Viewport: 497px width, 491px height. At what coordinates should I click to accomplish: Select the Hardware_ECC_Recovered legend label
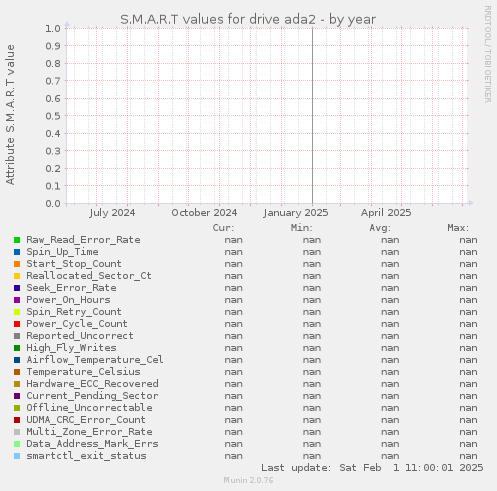tap(92, 384)
